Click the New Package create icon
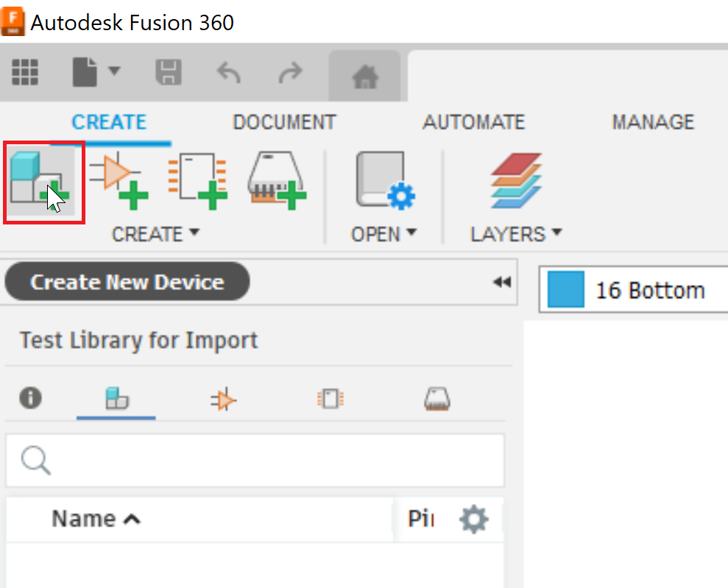The image size is (728, 588). click(275, 180)
